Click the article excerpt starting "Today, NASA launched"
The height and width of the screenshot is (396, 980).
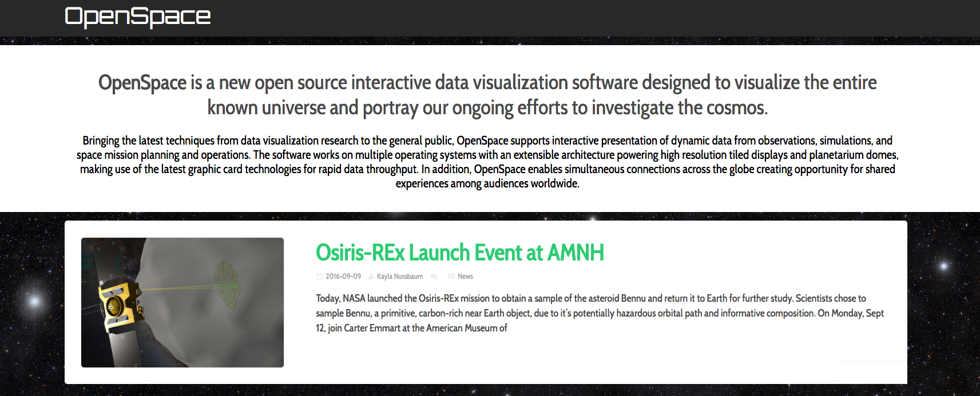600,313
